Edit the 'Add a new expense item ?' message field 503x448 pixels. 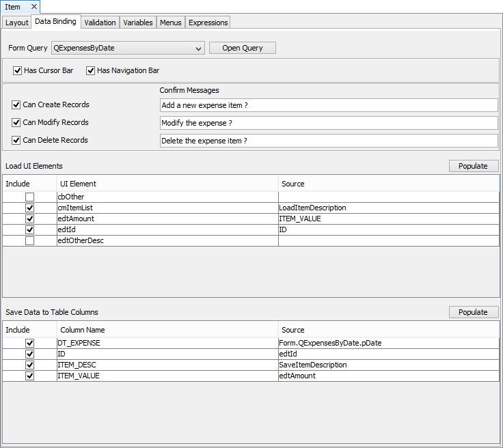coord(328,105)
